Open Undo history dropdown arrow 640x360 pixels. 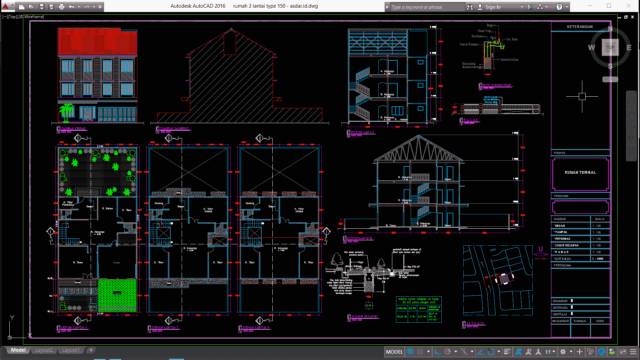click(78, 7)
